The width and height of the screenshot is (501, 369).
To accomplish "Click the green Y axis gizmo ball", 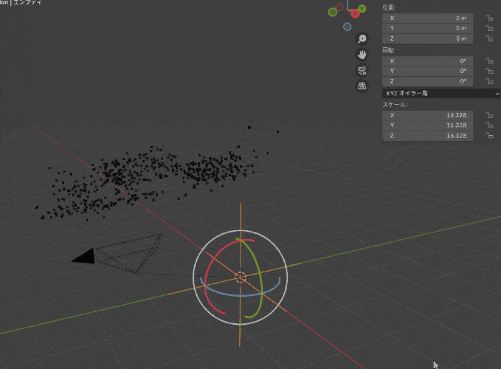I will coord(362,9).
